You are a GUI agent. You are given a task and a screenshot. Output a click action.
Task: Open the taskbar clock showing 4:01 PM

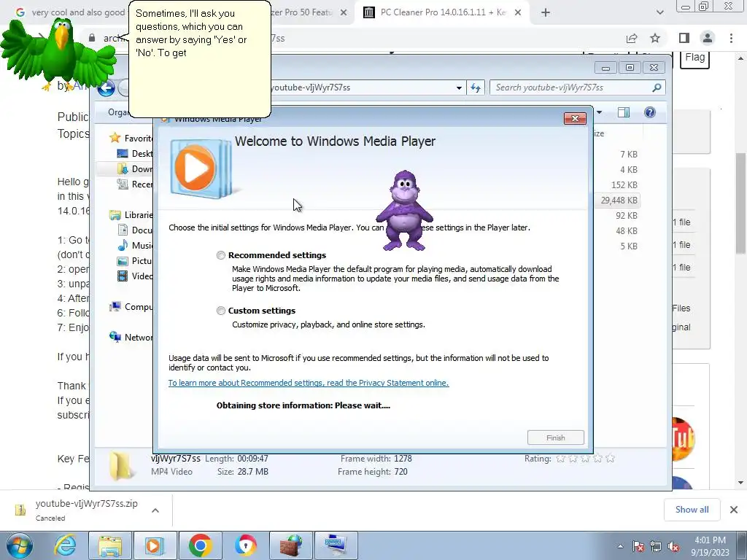[710, 546]
